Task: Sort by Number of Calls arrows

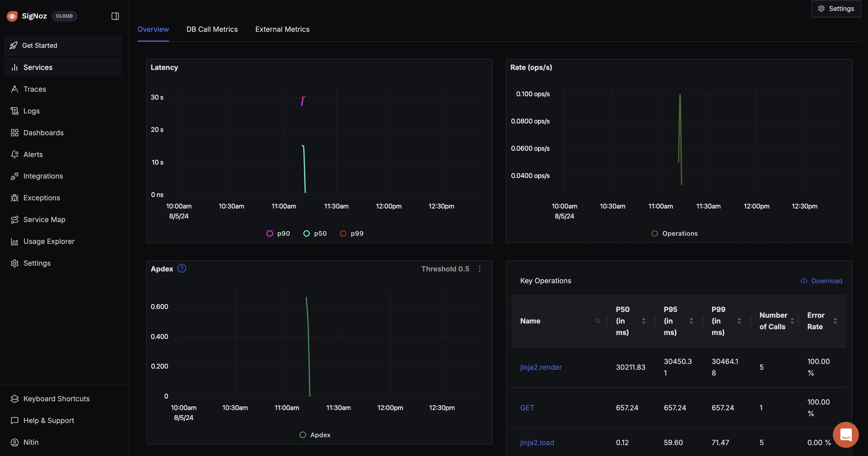Action: (x=792, y=321)
